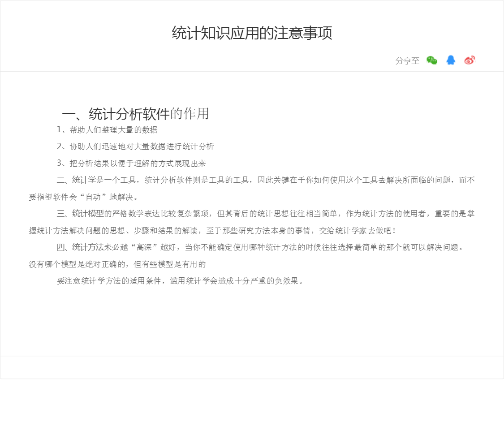Click line 1、帮助人们整理大量的数据
504x448 pixels.
click(x=107, y=130)
